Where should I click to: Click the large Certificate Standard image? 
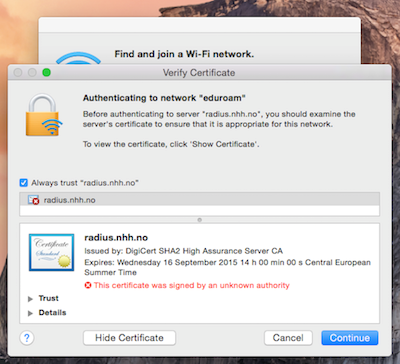click(x=51, y=252)
